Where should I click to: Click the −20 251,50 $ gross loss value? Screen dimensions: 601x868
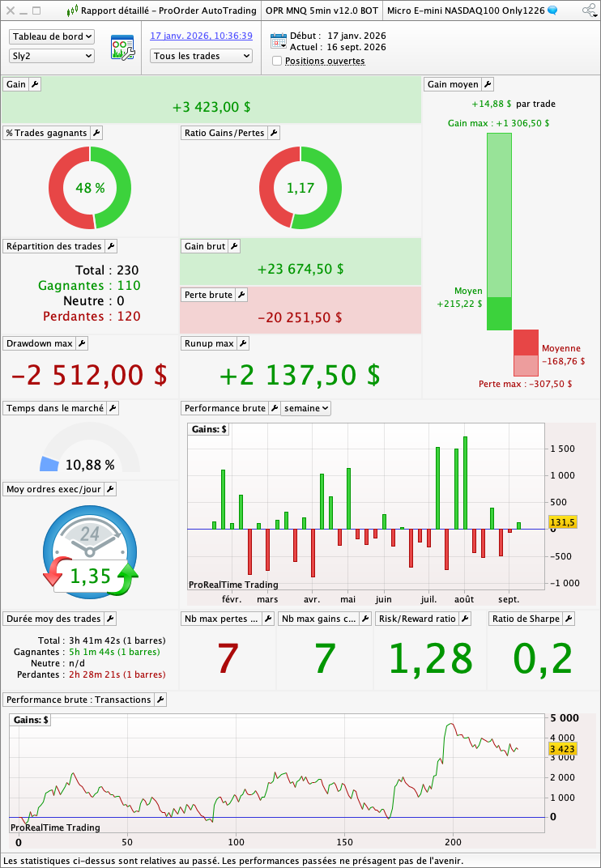coord(300,317)
